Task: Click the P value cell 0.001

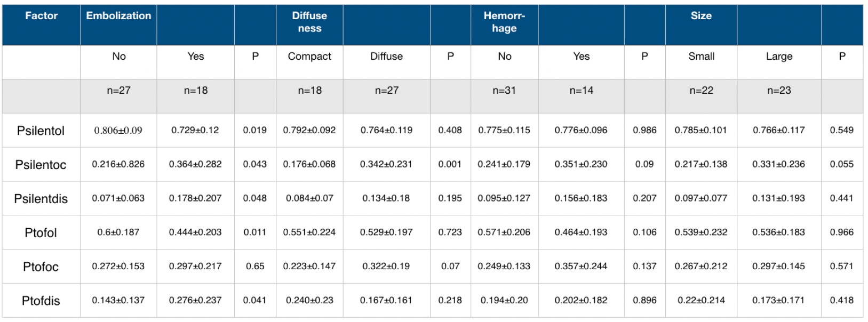Action: click(450, 165)
